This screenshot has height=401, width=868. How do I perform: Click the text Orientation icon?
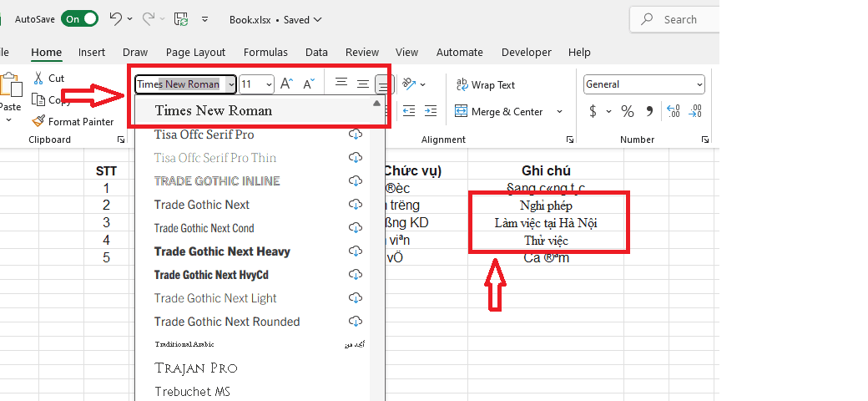409,84
